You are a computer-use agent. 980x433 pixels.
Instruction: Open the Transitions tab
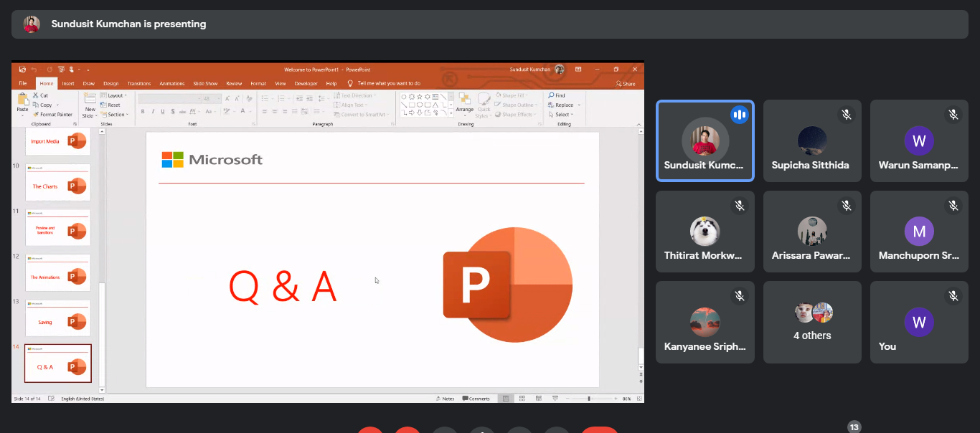139,84
